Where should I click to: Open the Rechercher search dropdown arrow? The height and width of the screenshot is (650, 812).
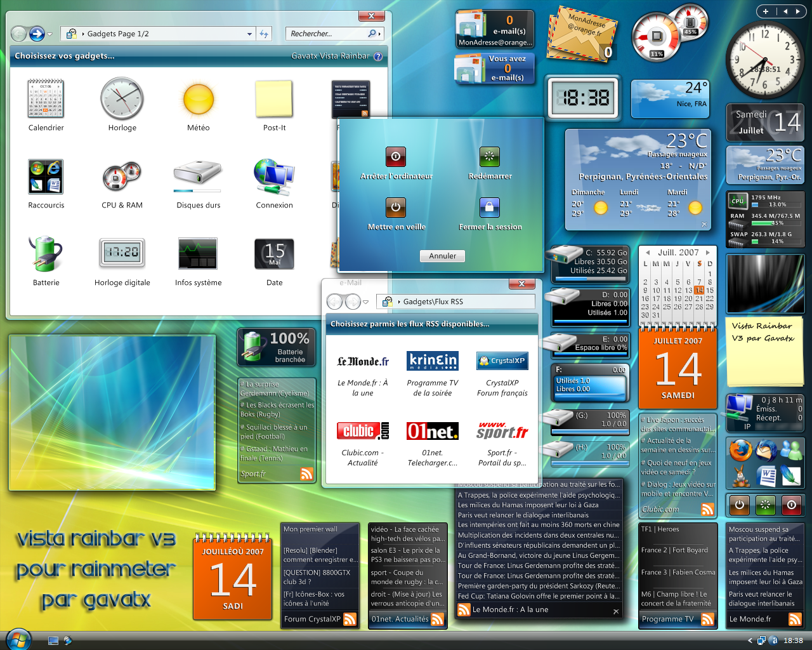tap(379, 33)
